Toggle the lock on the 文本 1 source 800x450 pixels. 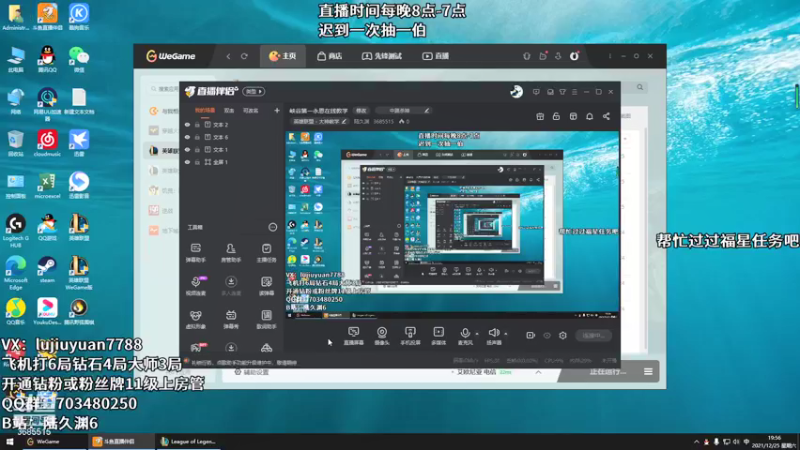(x=197, y=149)
